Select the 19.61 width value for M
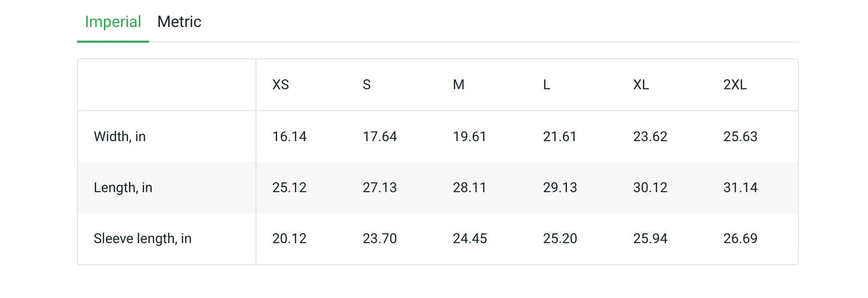The image size is (868, 298). pyautogui.click(x=469, y=137)
